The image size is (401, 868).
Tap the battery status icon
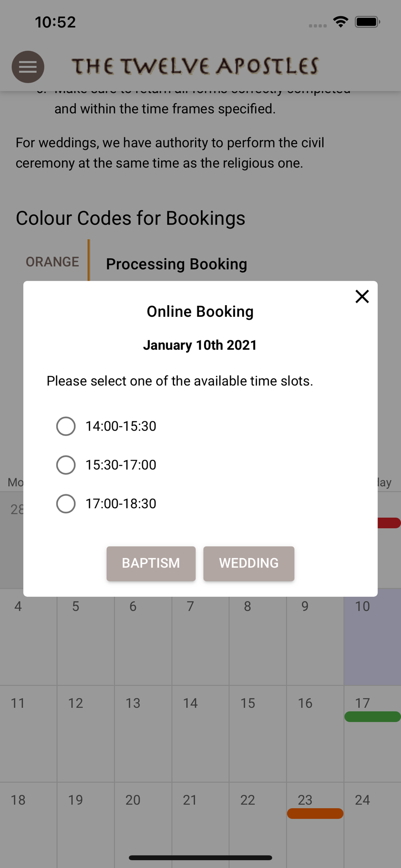pyautogui.click(x=367, y=22)
